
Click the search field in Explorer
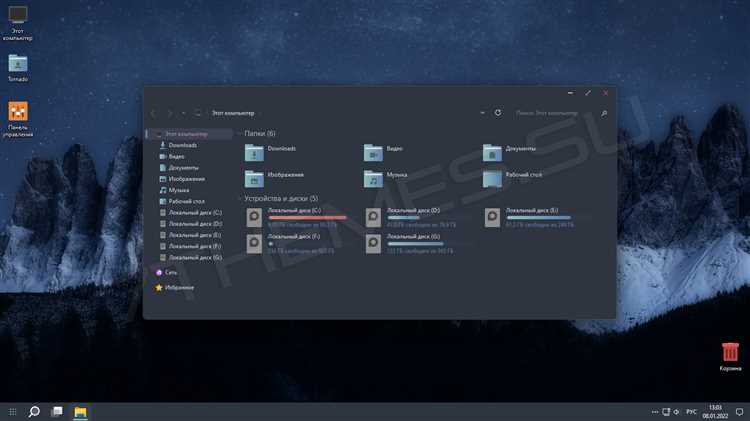tap(555, 113)
